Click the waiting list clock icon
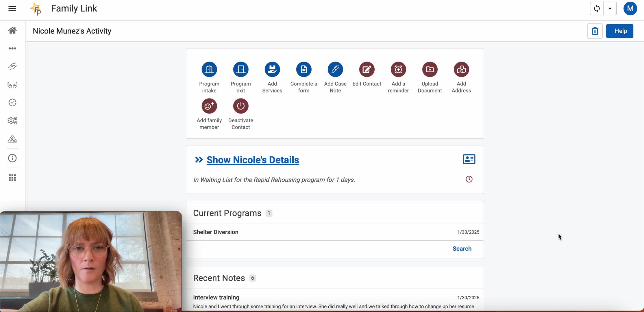Screen dimensions: 644x312 click(x=469, y=179)
